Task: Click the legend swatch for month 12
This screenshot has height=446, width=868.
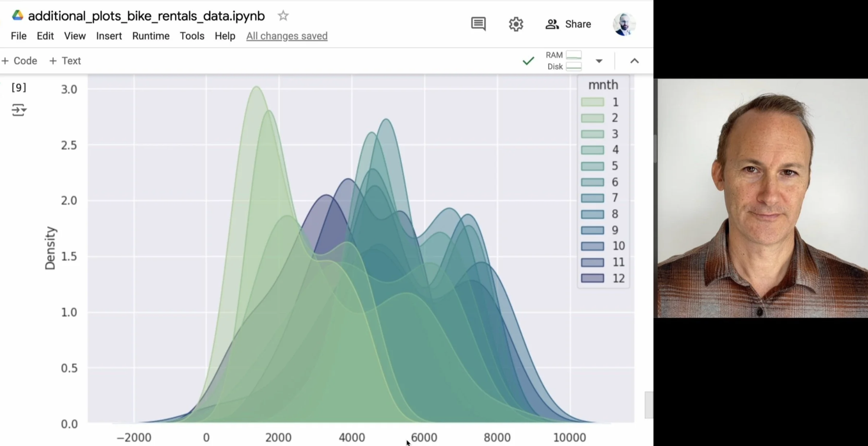Action: tap(592, 278)
